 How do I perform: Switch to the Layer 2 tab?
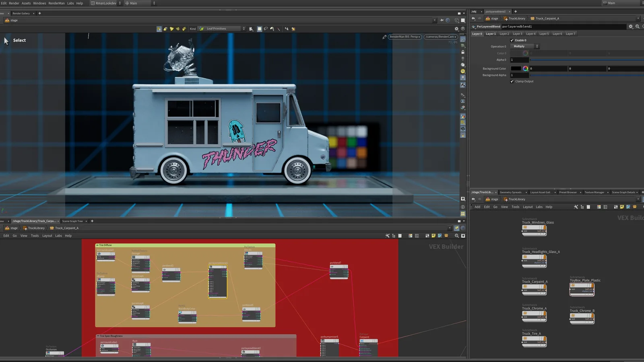(x=504, y=34)
